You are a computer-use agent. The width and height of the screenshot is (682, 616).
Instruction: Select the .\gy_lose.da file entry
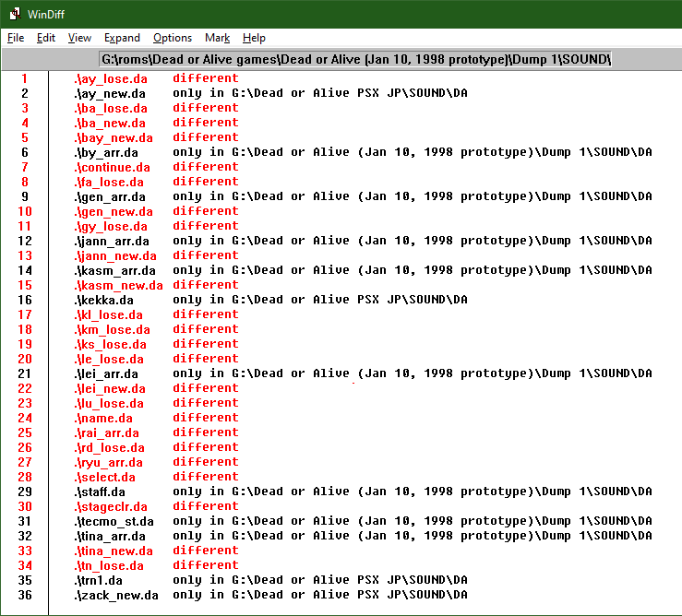click(x=111, y=227)
